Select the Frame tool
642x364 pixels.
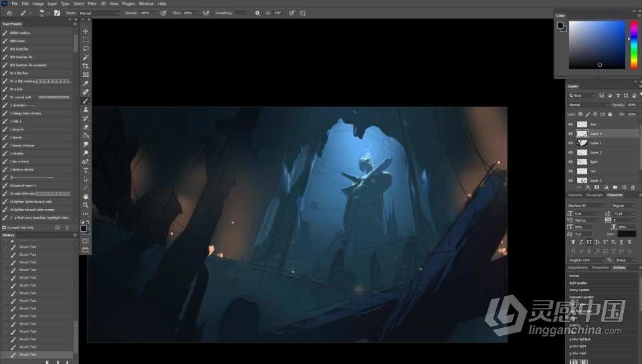[x=86, y=74]
